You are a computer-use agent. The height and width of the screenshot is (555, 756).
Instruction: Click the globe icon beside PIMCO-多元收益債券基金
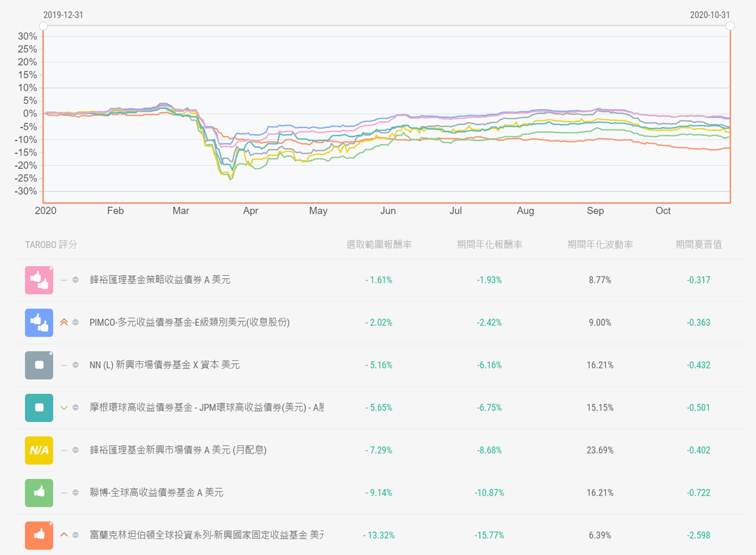pos(75,322)
